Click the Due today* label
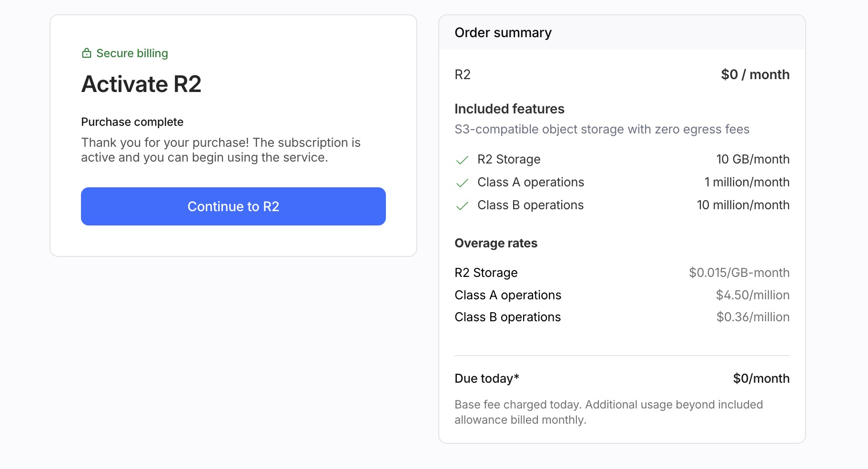The image size is (868, 469). pyautogui.click(x=487, y=378)
